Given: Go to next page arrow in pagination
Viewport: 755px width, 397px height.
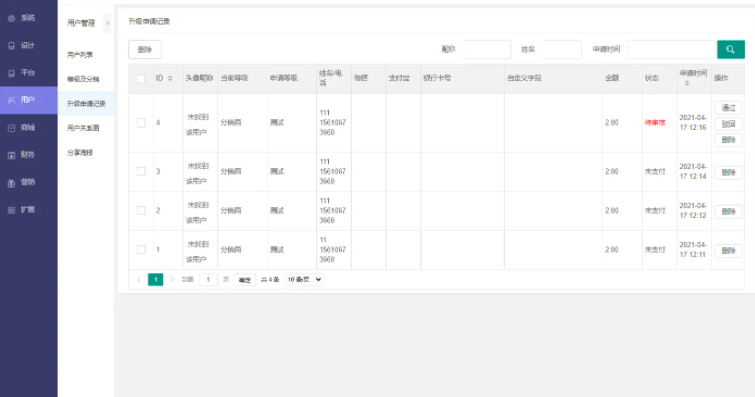Looking at the screenshot, I should (x=172, y=279).
